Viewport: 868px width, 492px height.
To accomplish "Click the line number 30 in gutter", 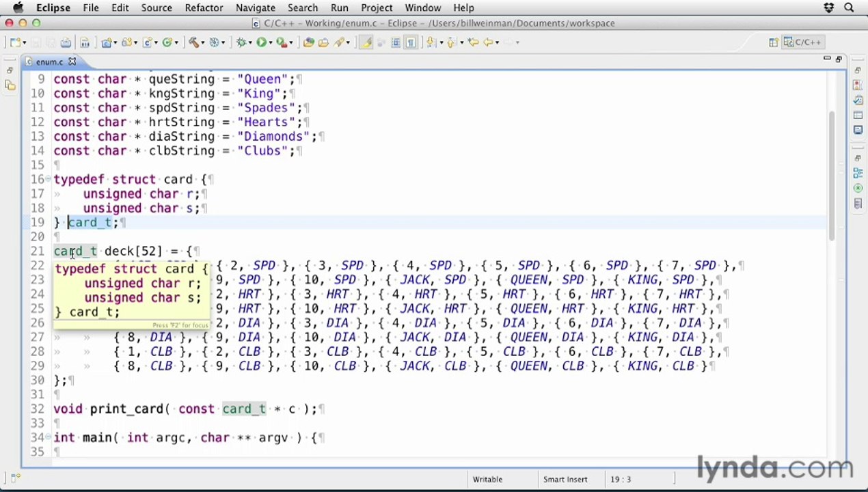I will click(x=39, y=380).
